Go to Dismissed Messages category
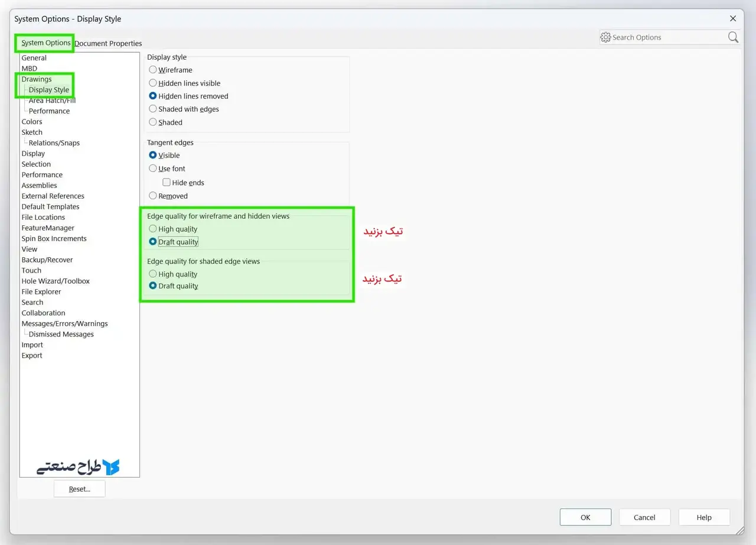The width and height of the screenshot is (756, 545). pyautogui.click(x=61, y=335)
